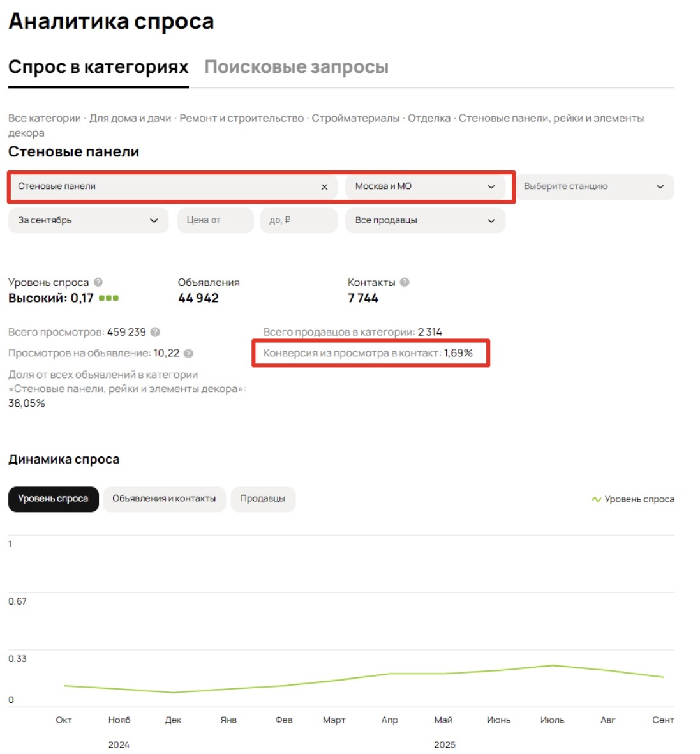Open the Москва и МО region dropdown

(x=426, y=186)
